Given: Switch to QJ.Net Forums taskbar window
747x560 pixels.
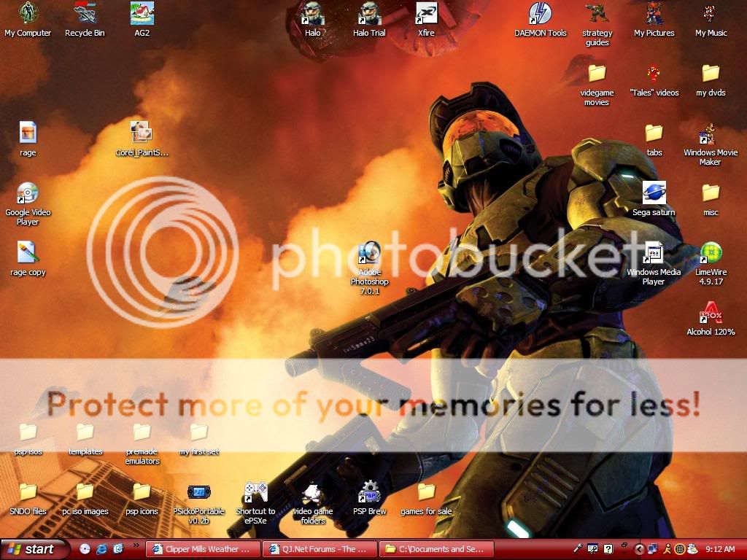Looking at the screenshot, I should [320, 549].
